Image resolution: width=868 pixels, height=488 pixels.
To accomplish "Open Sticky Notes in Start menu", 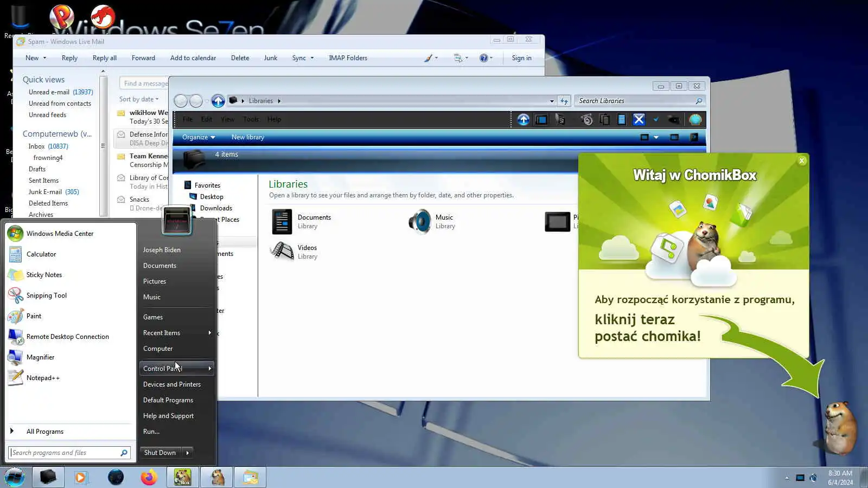I will (70, 275).
